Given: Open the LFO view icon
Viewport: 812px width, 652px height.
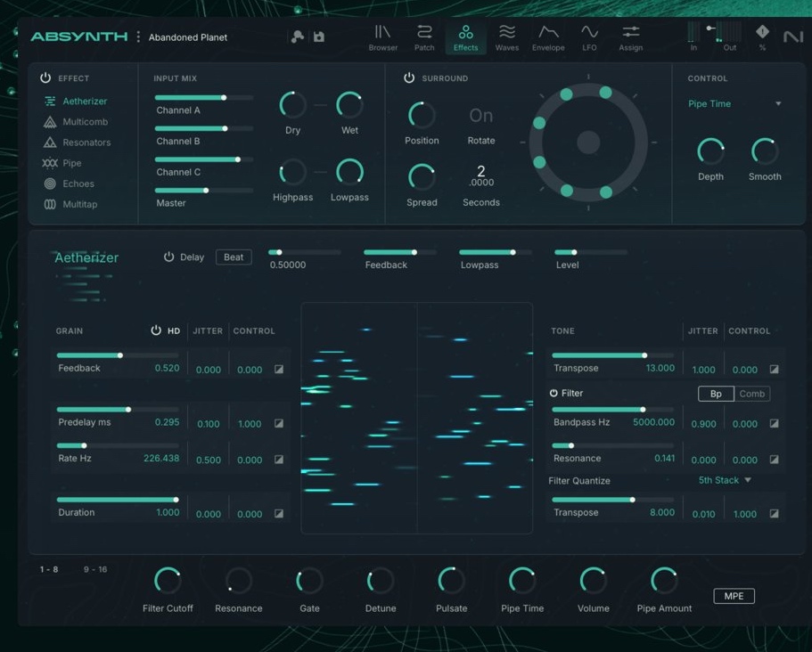Looking at the screenshot, I should click(589, 32).
